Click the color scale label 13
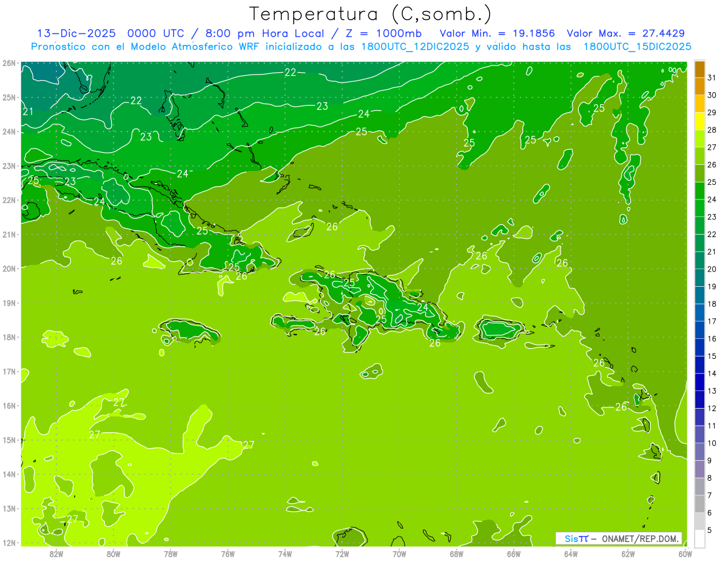The image size is (728, 562). (x=712, y=391)
